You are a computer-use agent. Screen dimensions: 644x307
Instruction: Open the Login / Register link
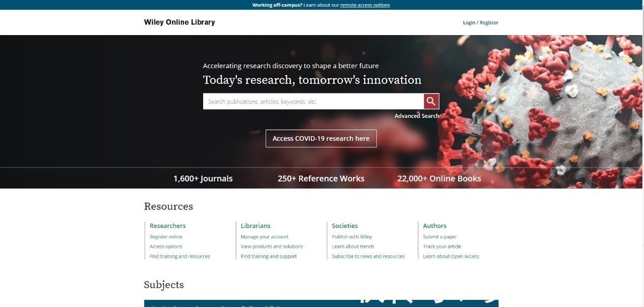point(480,23)
